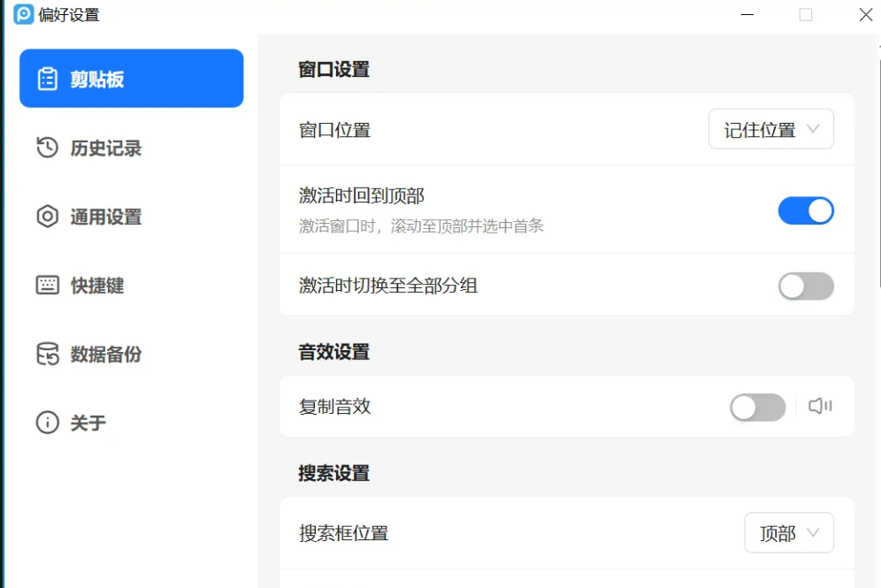Open the 数据备份 tab
881x588 pixels.
coord(132,354)
